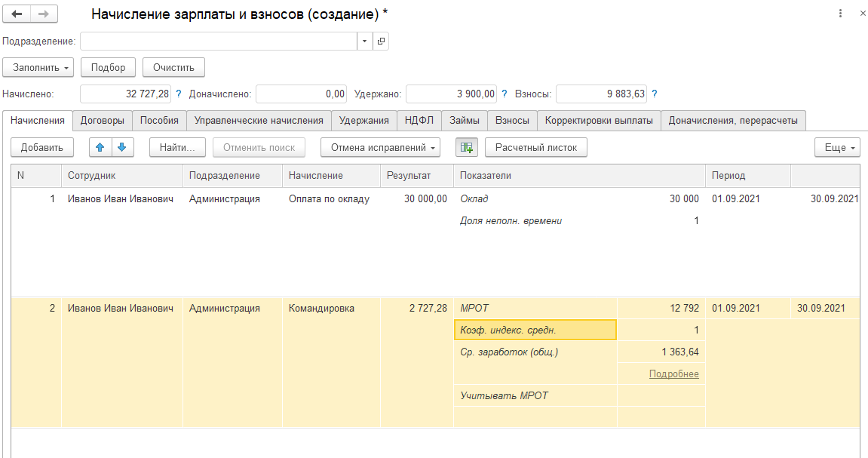Image resolution: width=868 pixels, height=458 pixels.
Task: Click the Подразделение input field
Action: 219,41
